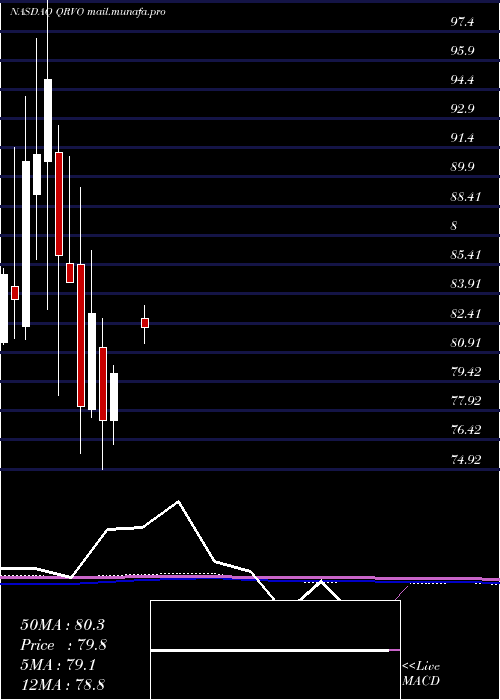Click the 80.91 price axis label
Viewport: 500px width, 700px height.
(x=465, y=343)
